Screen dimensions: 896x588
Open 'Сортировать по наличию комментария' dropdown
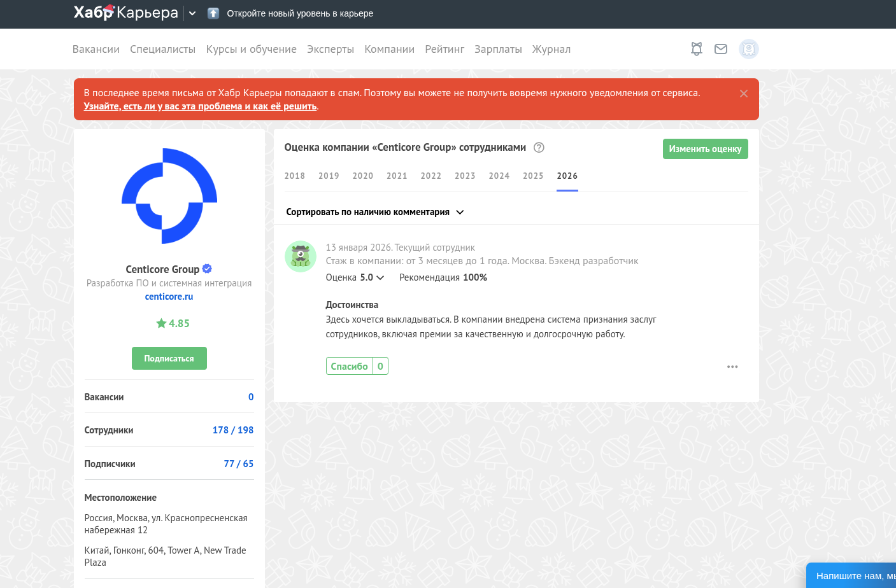click(375, 212)
